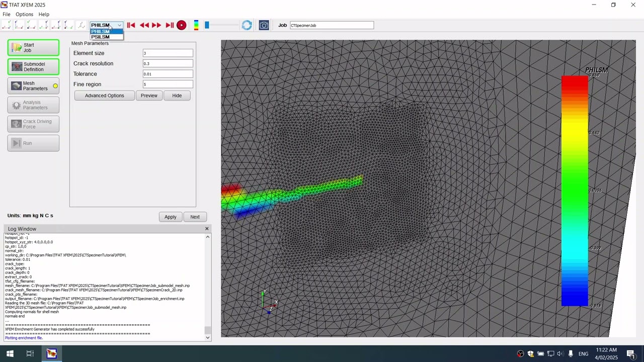
Task: Click the rainbow color legend toolbar icon
Action: pyautogui.click(x=196, y=25)
